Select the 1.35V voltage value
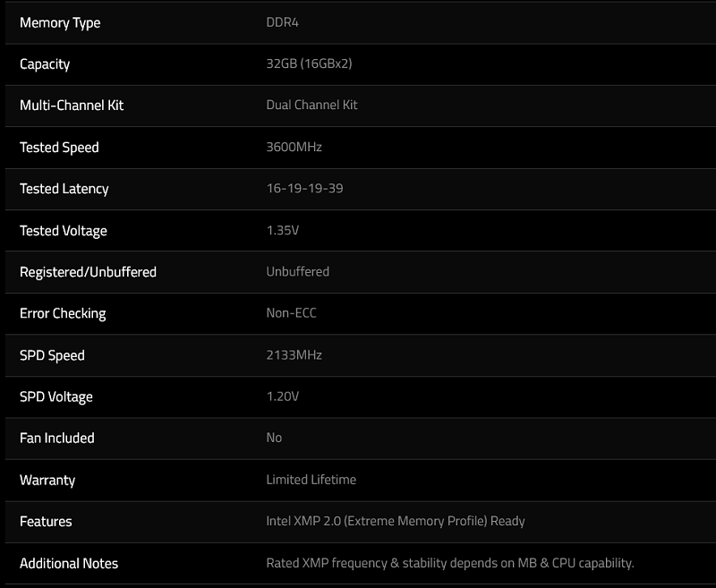The height and width of the screenshot is (588, 716). 282,231
